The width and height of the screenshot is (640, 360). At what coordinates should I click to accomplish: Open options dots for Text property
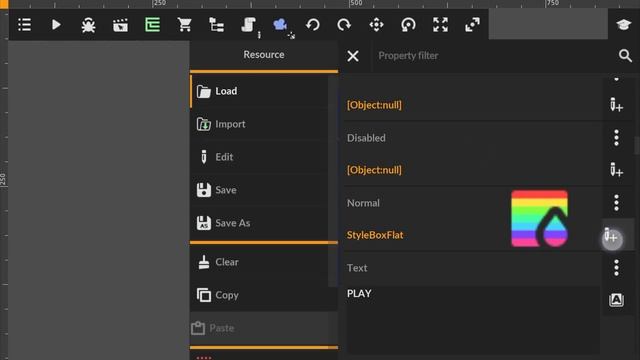[x=616, y=268]
